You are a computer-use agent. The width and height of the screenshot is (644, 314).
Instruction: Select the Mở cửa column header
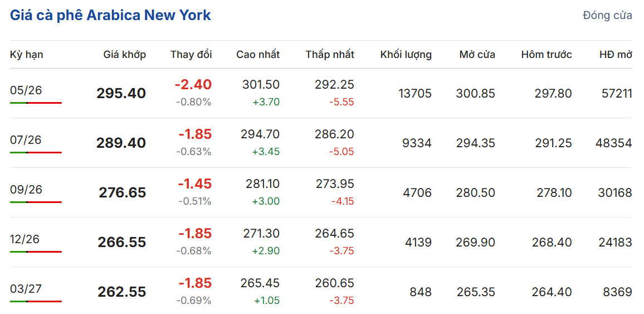point(477,55)
